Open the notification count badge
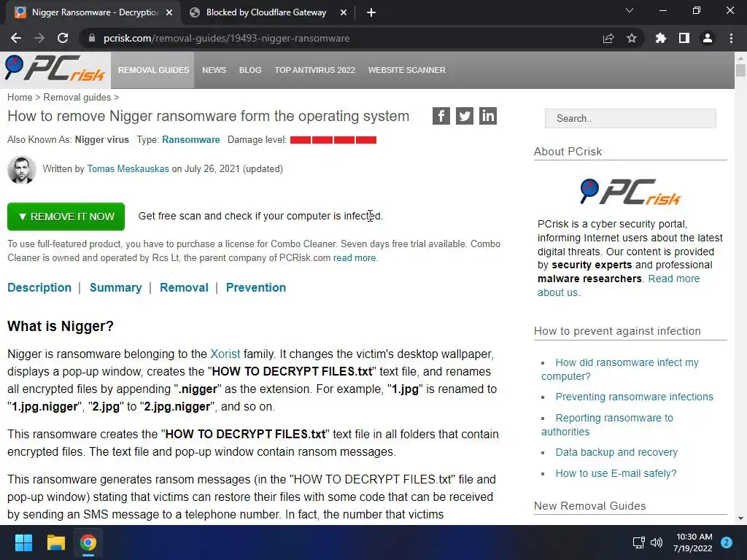 (727, 542)
